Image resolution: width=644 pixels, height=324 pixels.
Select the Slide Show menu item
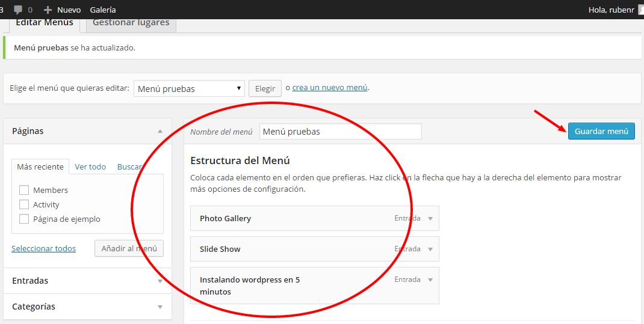[x=315, y=249]
